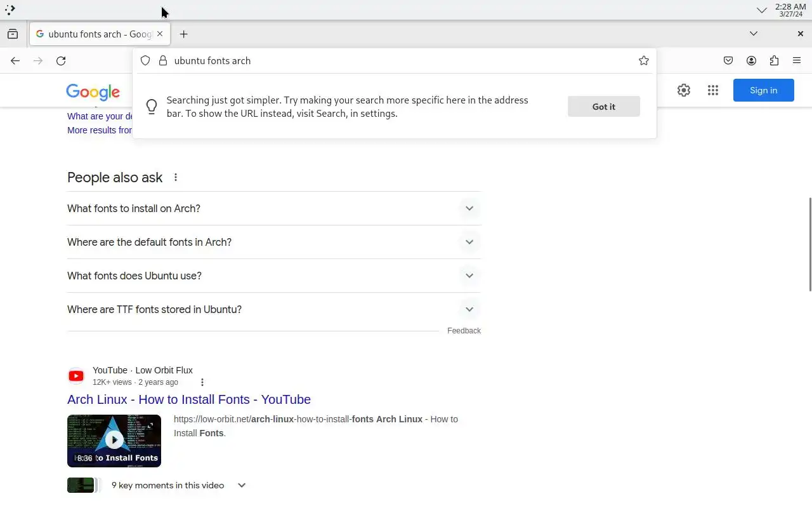The image size is (812, 508).
Task: Click the back navigation arrow
Action: (15, 61)
